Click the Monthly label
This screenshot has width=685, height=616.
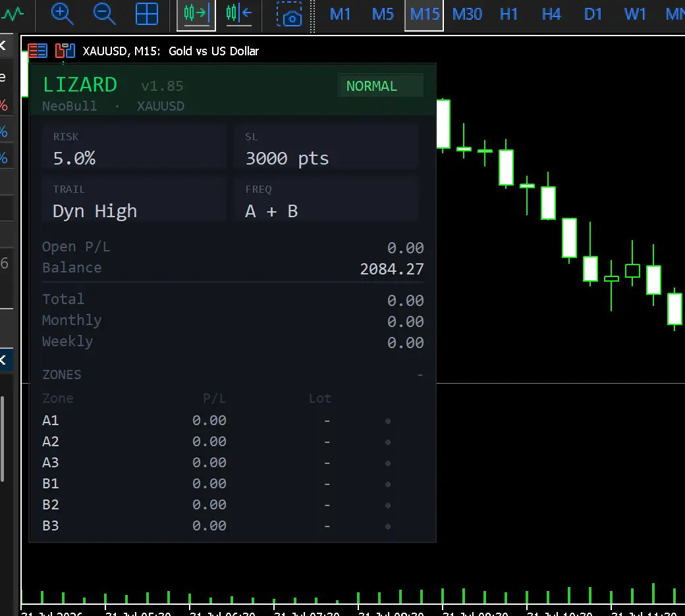pos(72,321)
